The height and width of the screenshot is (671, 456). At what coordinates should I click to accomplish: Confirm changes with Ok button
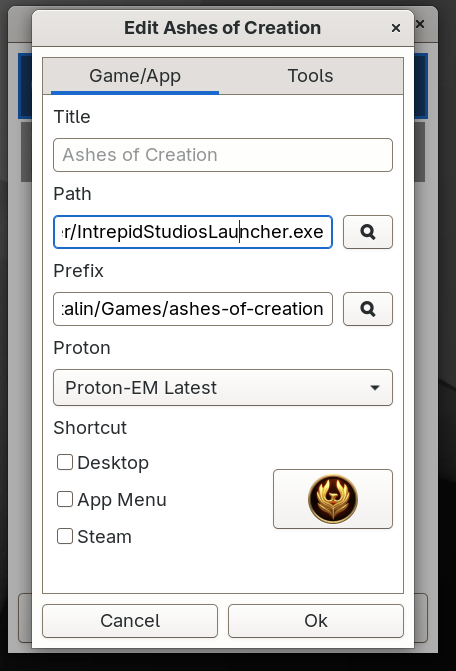tap(316, 621)
